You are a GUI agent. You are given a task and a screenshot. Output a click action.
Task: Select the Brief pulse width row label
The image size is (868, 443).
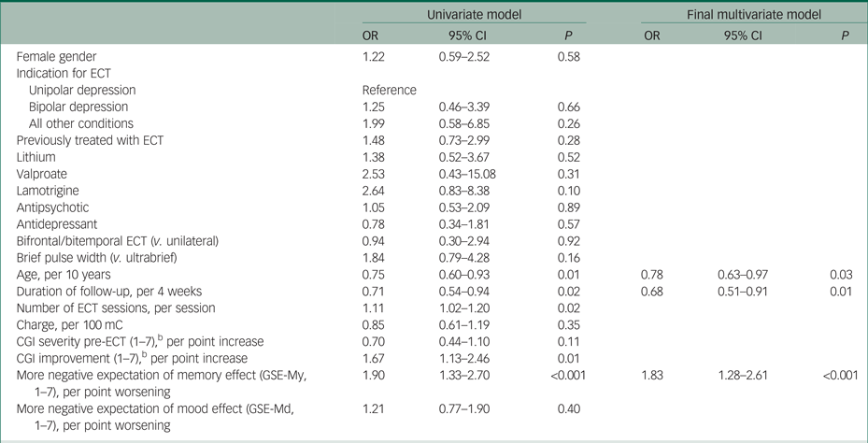(102, 257)
